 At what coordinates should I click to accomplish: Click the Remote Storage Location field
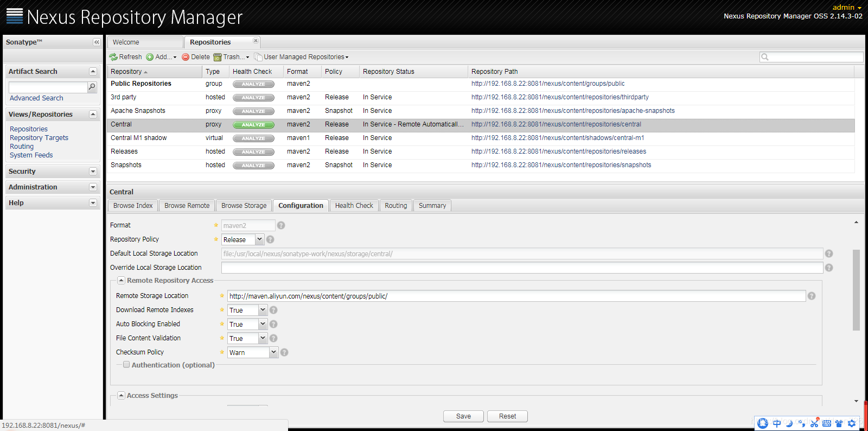coord(516,296)
